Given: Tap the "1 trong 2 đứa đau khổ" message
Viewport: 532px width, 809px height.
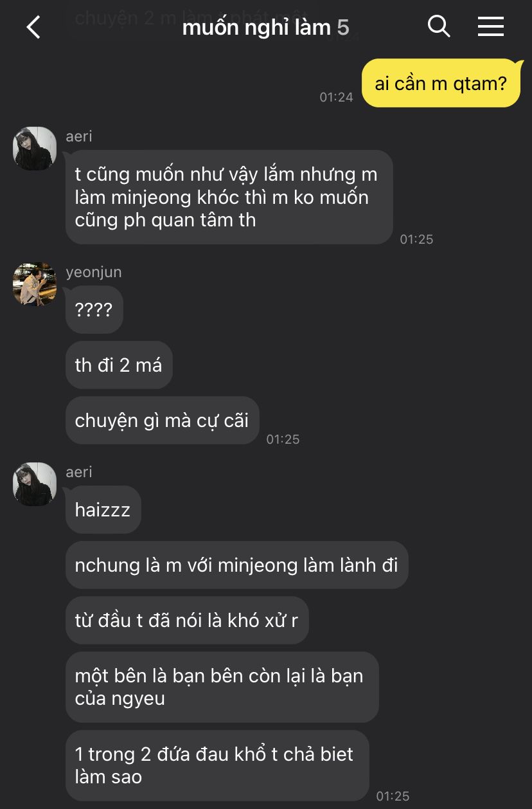Looking at the screenshot, I should [x=217, y=765].
